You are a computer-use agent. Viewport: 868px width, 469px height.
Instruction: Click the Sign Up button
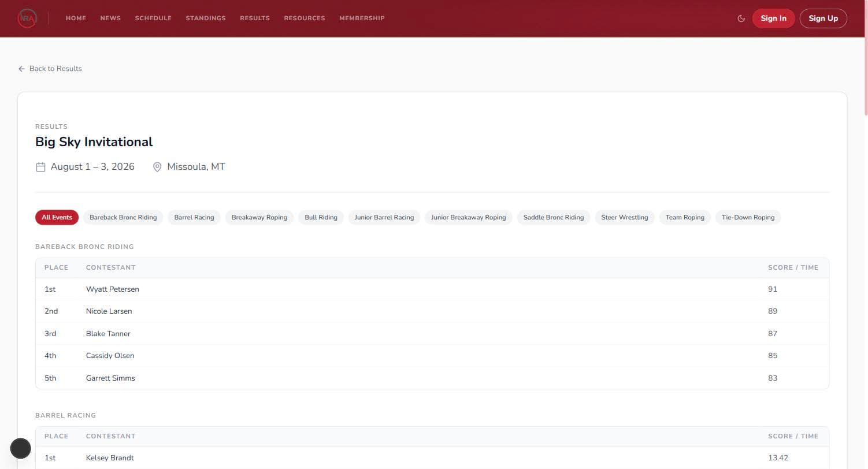(823, 18)
